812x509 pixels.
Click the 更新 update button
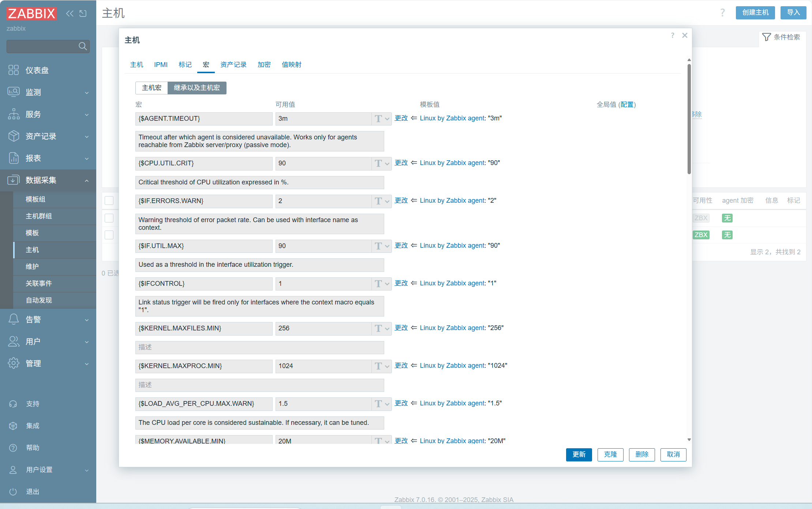pos(579,454)
